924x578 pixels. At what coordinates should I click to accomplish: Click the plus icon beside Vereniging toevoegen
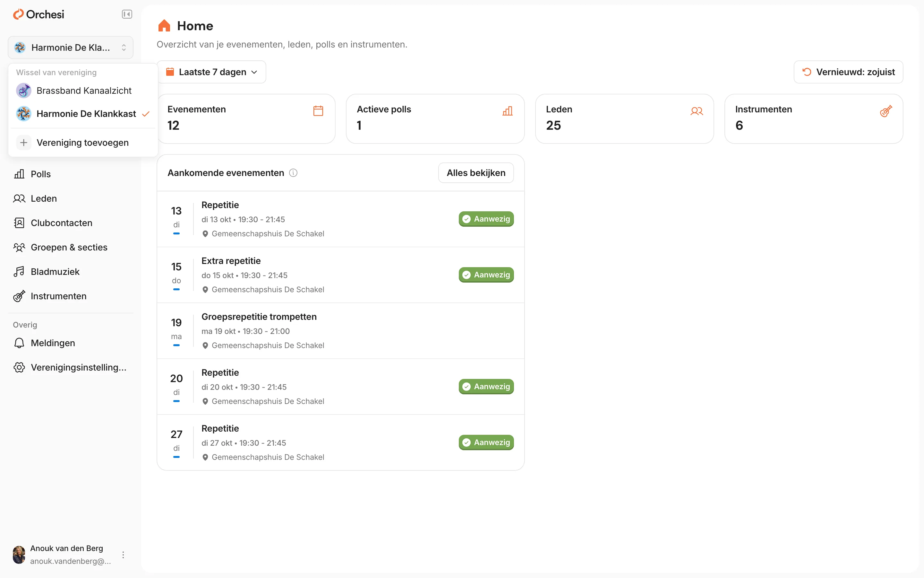coord(24,143)
